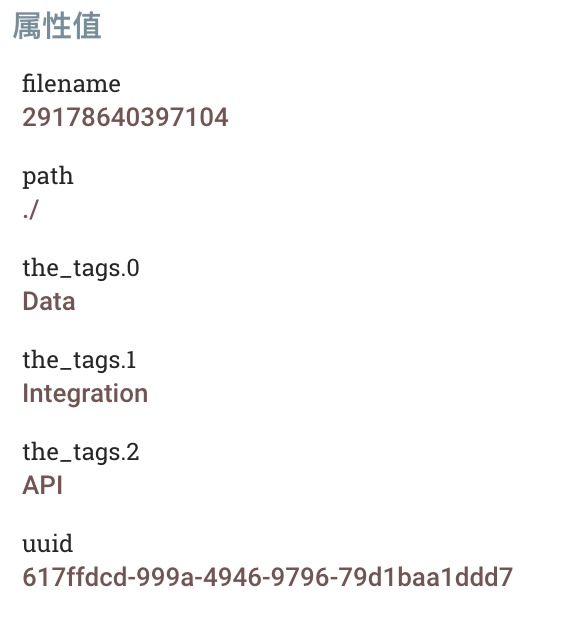Screen dimensions: 576x620
Task: Select the the_tags.2 property label
Action: (x=81, y=452)
